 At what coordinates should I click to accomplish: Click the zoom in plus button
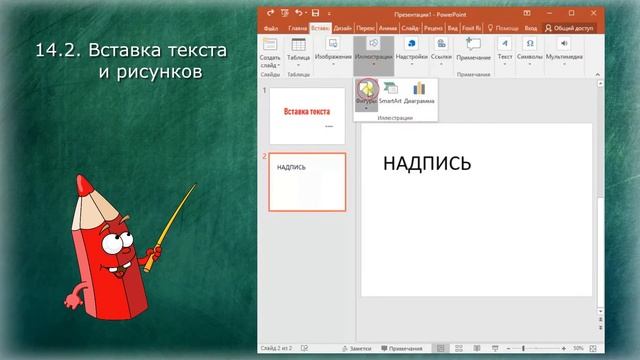[564, 349]
